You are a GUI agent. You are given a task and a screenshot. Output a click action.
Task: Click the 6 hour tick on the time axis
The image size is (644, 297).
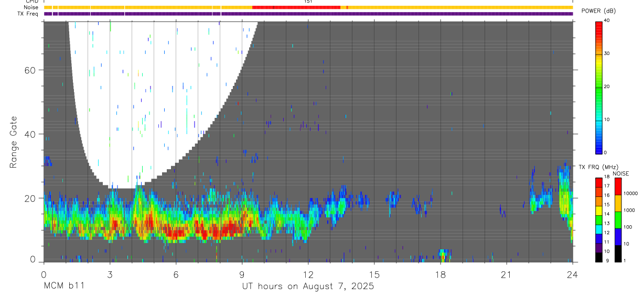[176, 274]
